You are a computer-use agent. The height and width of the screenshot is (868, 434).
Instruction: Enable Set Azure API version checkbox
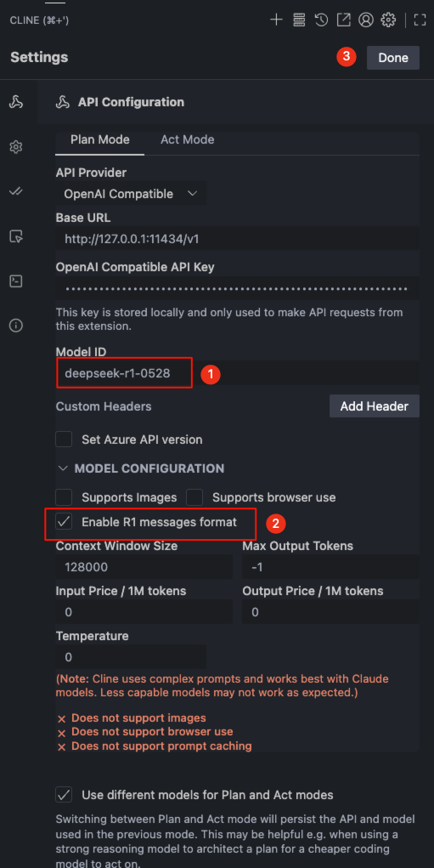[x=65, y=440]
